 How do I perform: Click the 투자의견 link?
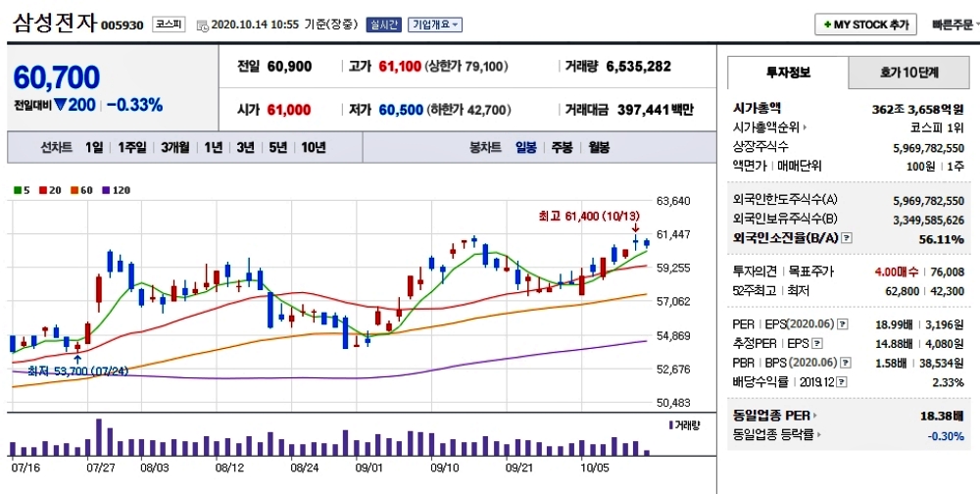(x=754, y=272)
